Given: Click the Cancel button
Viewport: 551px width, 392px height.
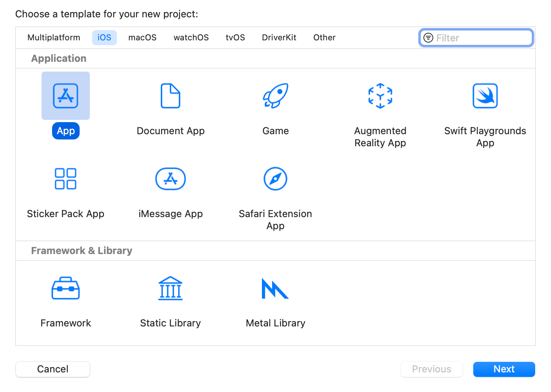Looking at the screenshot, I should [x=53, y=369].
